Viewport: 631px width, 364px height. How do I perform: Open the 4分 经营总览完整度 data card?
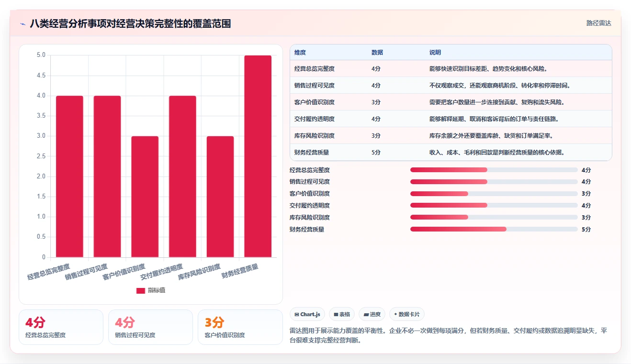tap(61, 327)
